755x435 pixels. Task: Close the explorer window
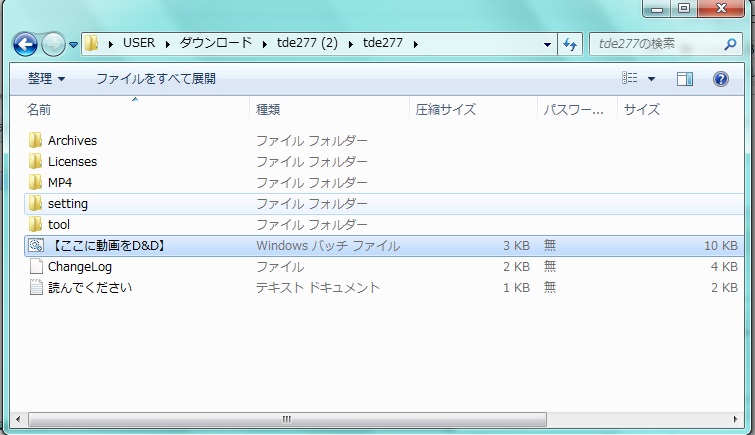[721, 8]
